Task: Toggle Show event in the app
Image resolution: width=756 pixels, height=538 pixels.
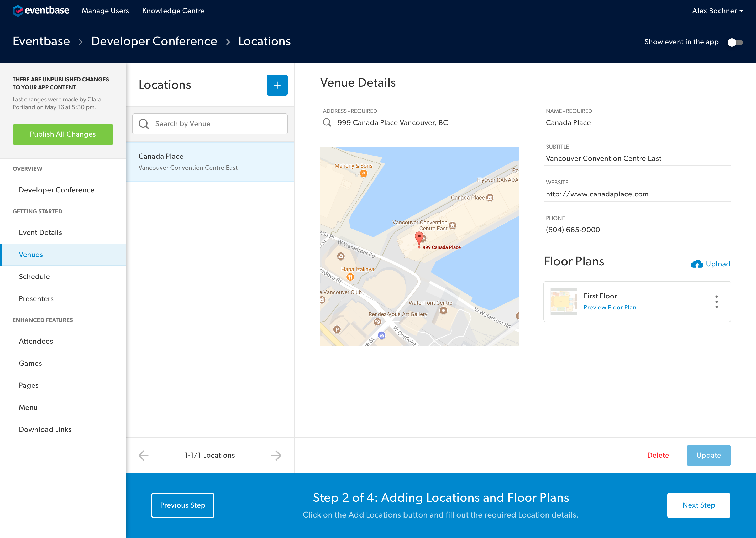Action: point(735,42)
